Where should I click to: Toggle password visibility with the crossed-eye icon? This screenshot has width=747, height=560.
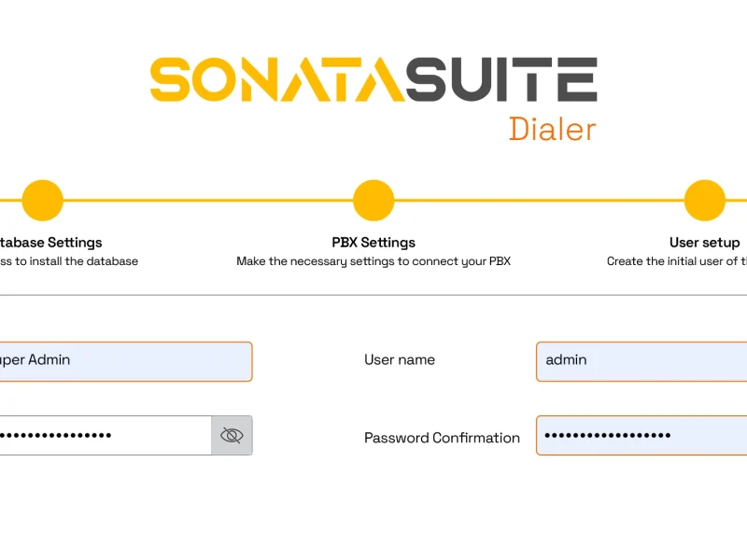click(x=232, y=435)
